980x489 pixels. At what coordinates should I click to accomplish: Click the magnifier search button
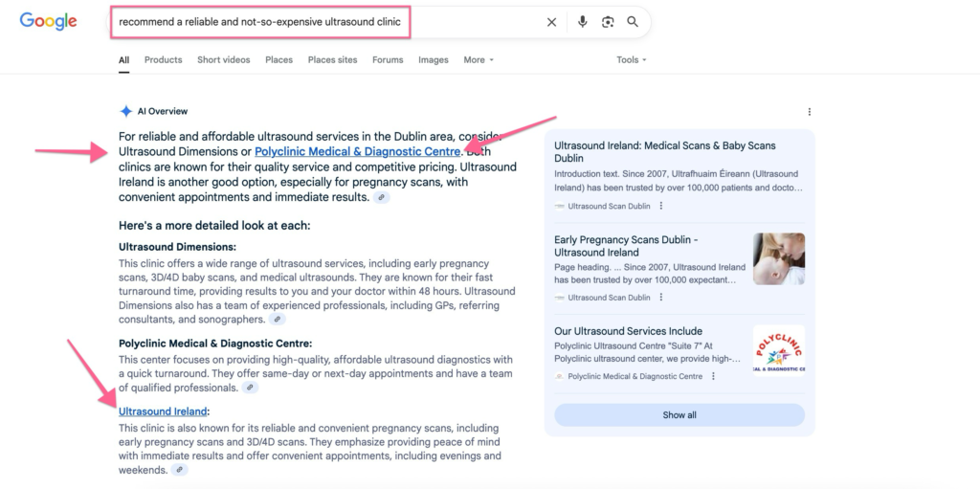tap(633, 22)
